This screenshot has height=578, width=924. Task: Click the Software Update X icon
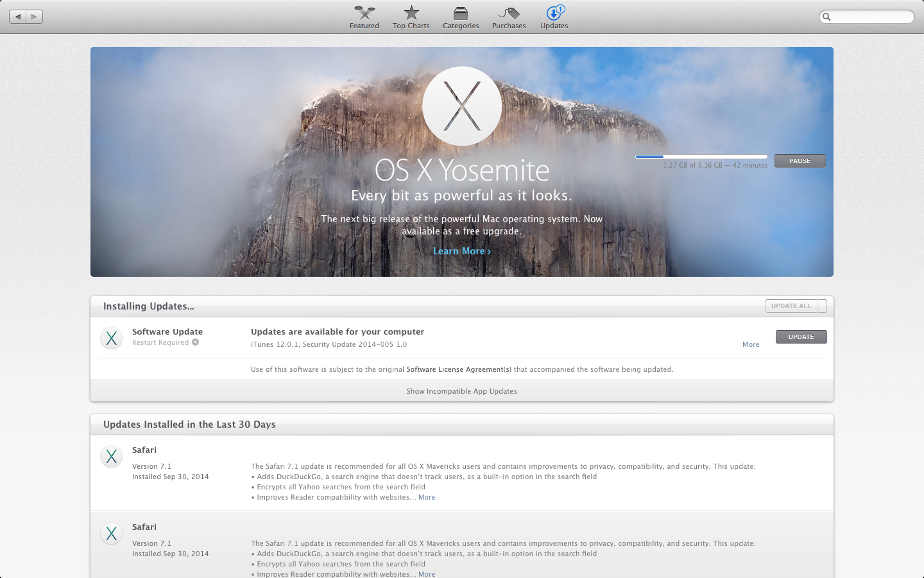tap(112, 338)
